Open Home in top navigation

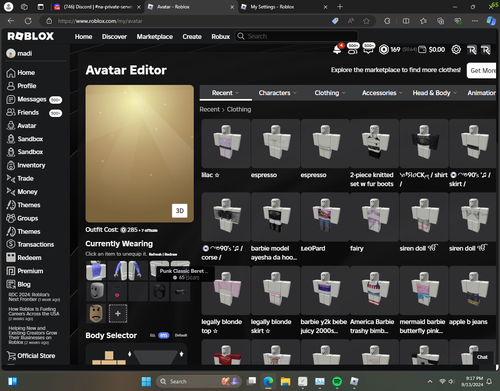tap(83, 36)
